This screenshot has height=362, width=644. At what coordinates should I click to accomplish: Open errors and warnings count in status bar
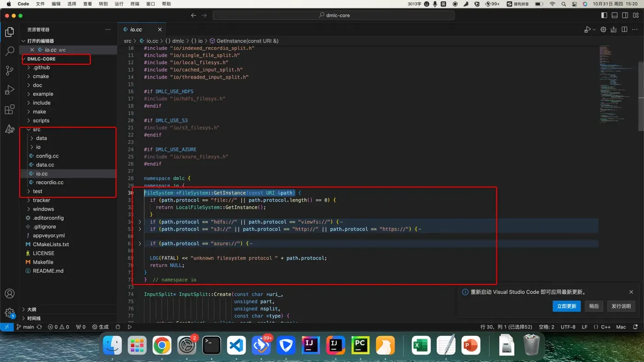(x=58, y=327)
